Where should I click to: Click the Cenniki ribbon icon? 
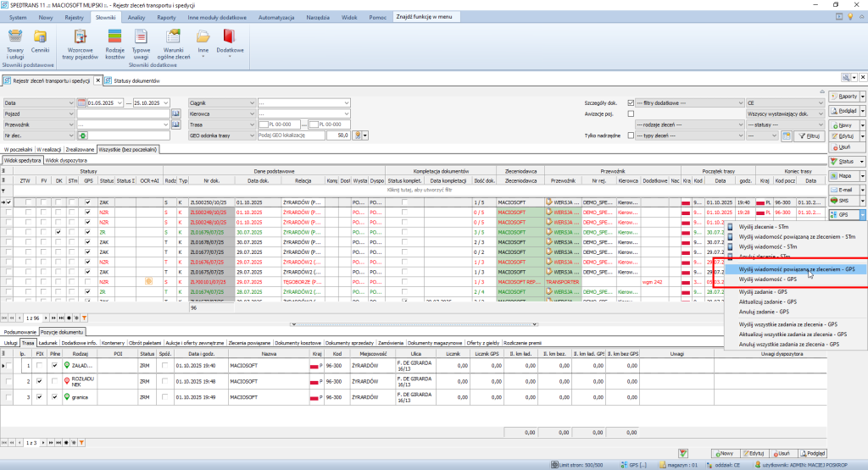pos(40,37)
